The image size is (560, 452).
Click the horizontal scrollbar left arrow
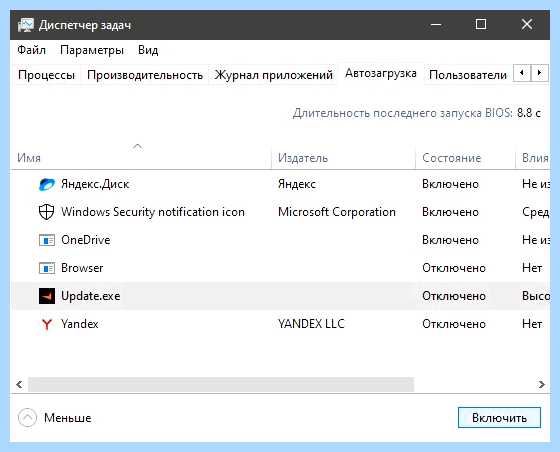[19, 385]
